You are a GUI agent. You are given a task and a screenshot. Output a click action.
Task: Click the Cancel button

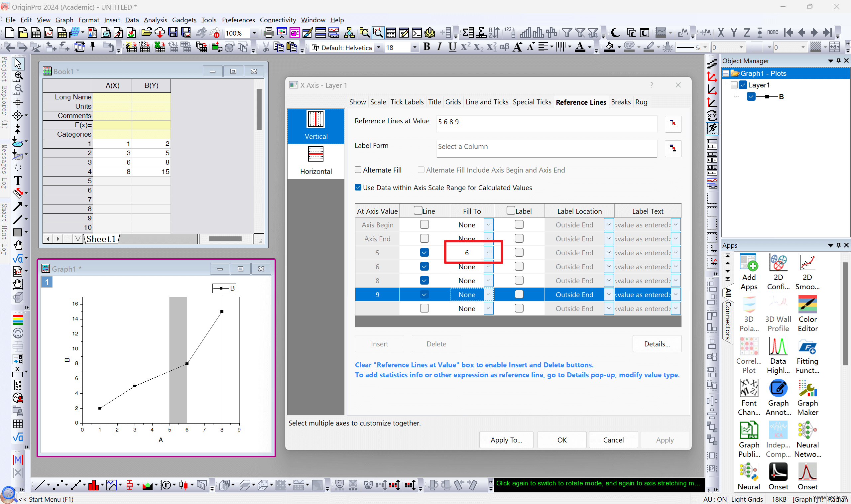coord(613,440)
